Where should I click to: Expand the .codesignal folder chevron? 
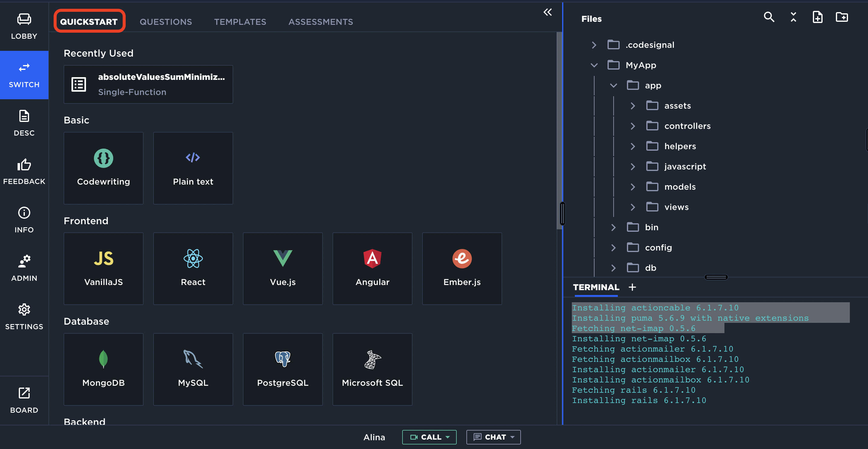point(594,45)
